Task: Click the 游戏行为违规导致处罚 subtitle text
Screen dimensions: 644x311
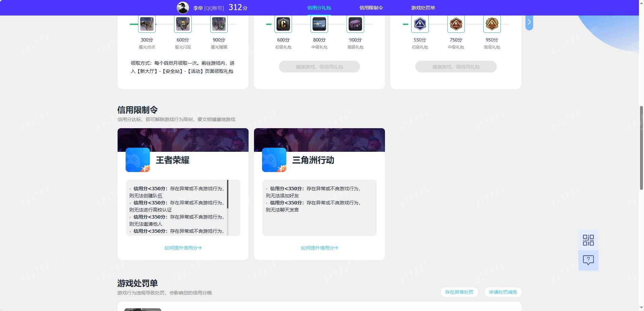Action: [164, 293]
